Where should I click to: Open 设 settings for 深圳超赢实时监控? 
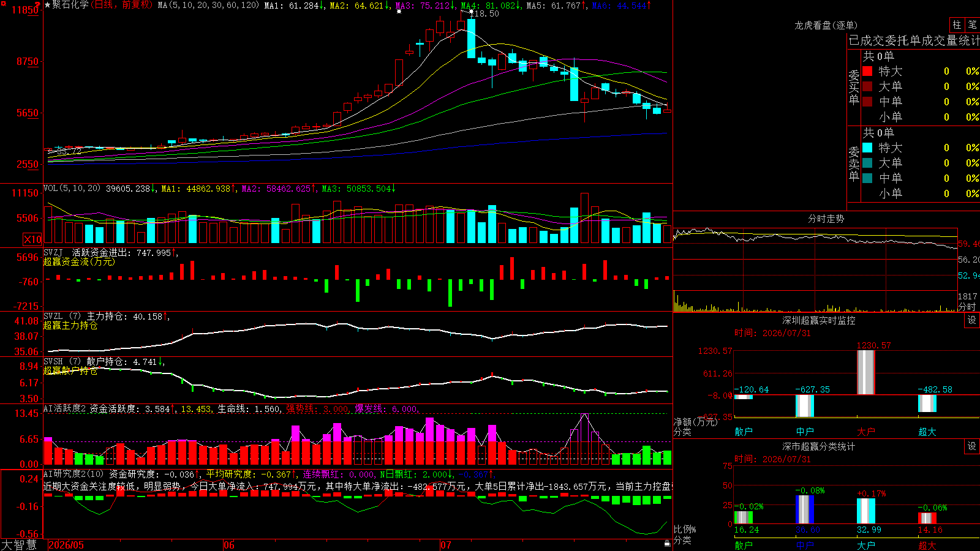tap(972, 320)
